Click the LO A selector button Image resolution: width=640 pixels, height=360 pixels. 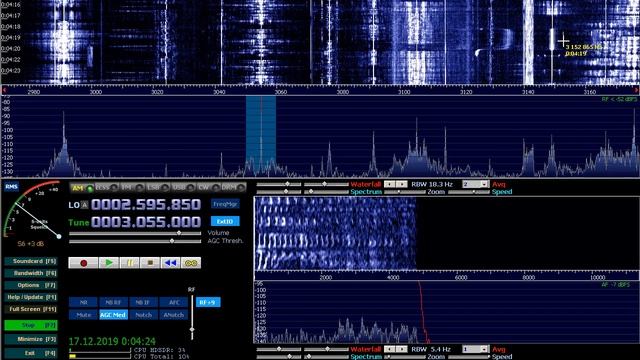pyautogui.click(x=84, y=205)
